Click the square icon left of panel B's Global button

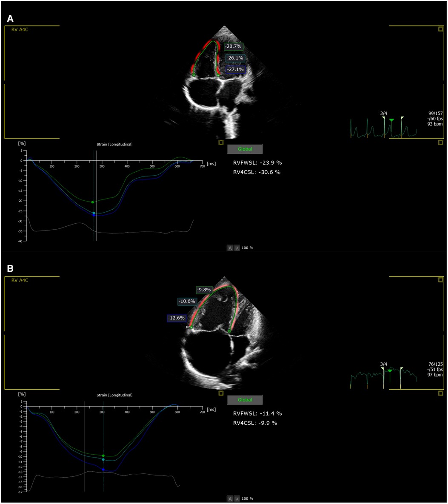(x=221, y=393)
